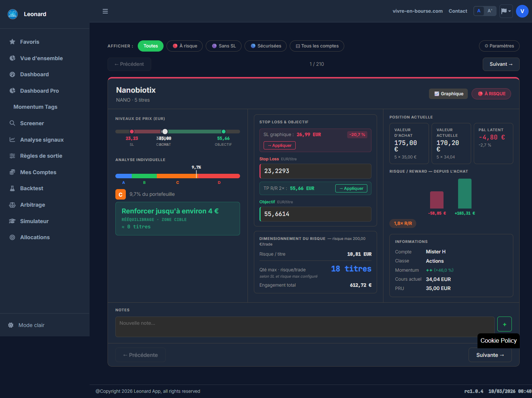Open Cookie Policy
Viewport: 532px width, 398px height.
[498, 341]
